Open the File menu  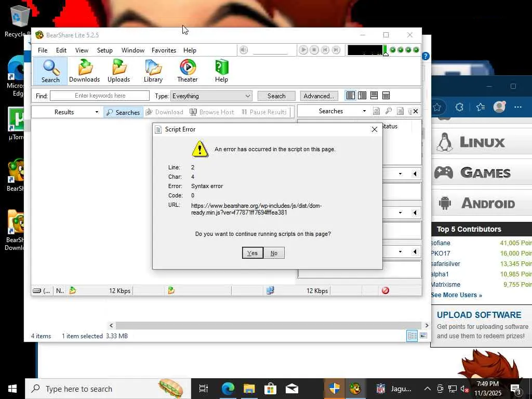click(43, 50)
